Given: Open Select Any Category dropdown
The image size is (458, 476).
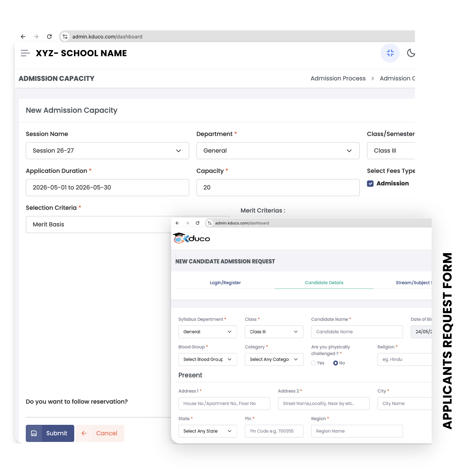Looking at the screenshot, I should (274, 359).
